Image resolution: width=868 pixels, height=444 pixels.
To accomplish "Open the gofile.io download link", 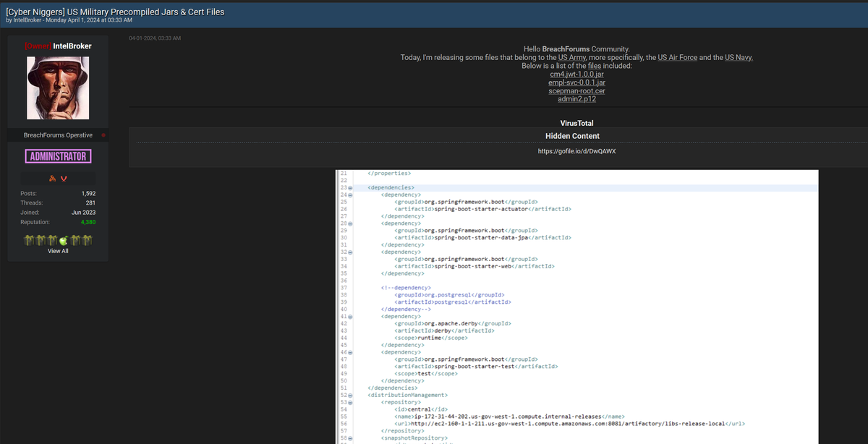I will click(x=577, y=151).
